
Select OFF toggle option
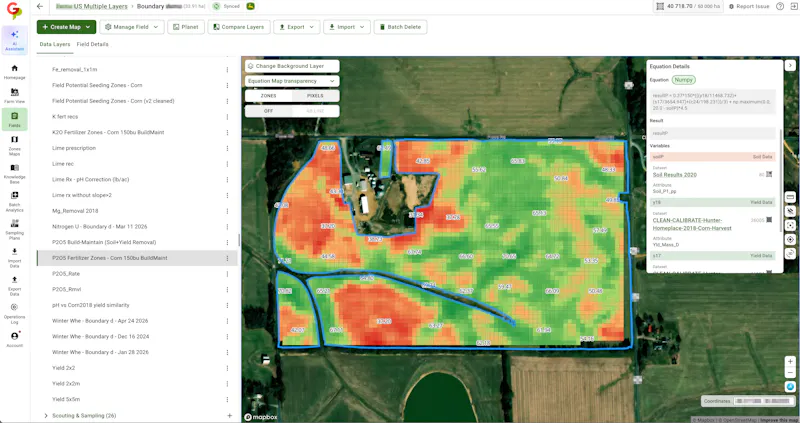[x=268, y=111]
